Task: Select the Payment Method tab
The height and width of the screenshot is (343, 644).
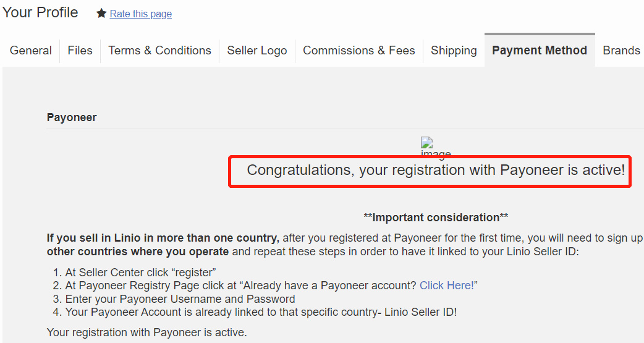Action: [540, 51]
